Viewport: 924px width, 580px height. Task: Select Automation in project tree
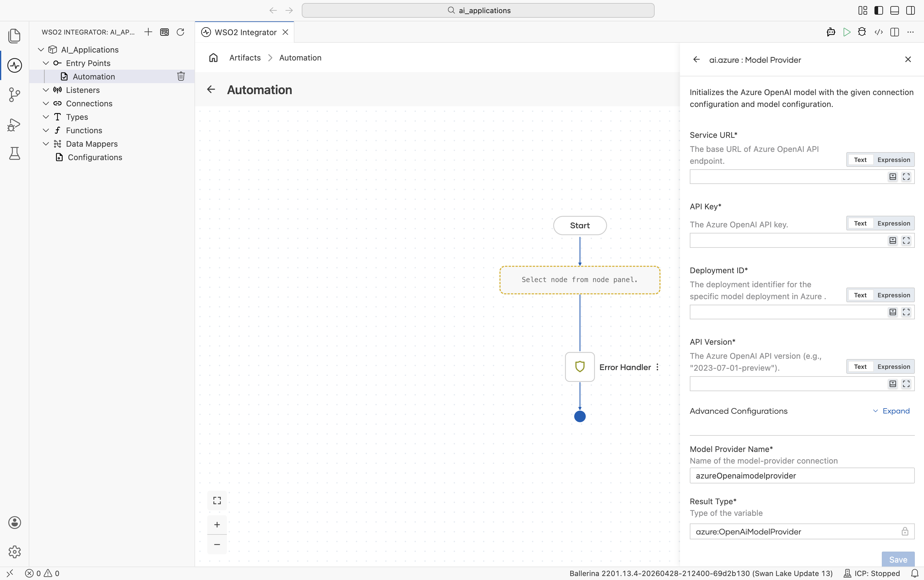94,76
